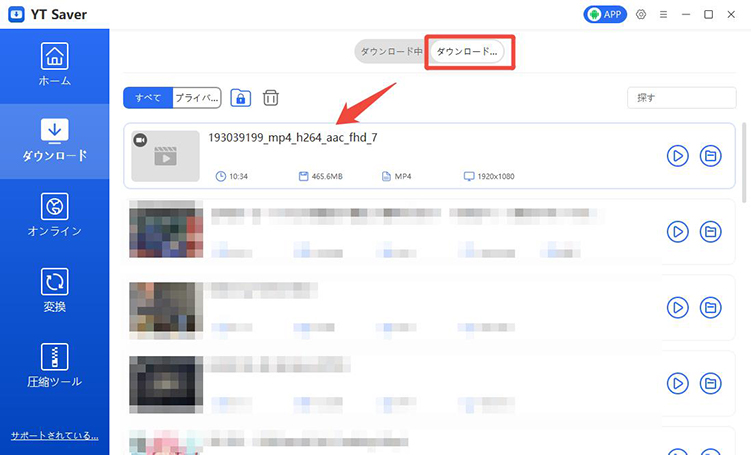The image size is (751, 455).
Task: Go to the ホーム sidebar item
Action: pos(55,65)
